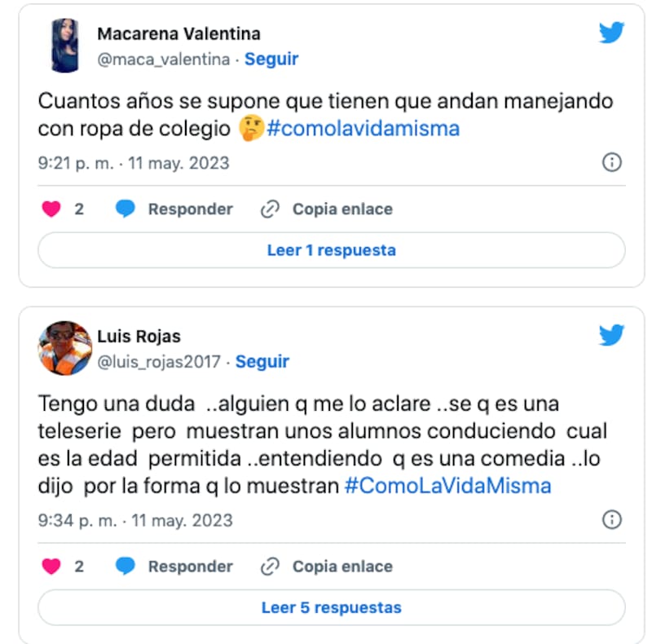Screen dimensions: 652x644
Task: Click reply bubble icon on Macarena's tweet
Action: point(125,210)
